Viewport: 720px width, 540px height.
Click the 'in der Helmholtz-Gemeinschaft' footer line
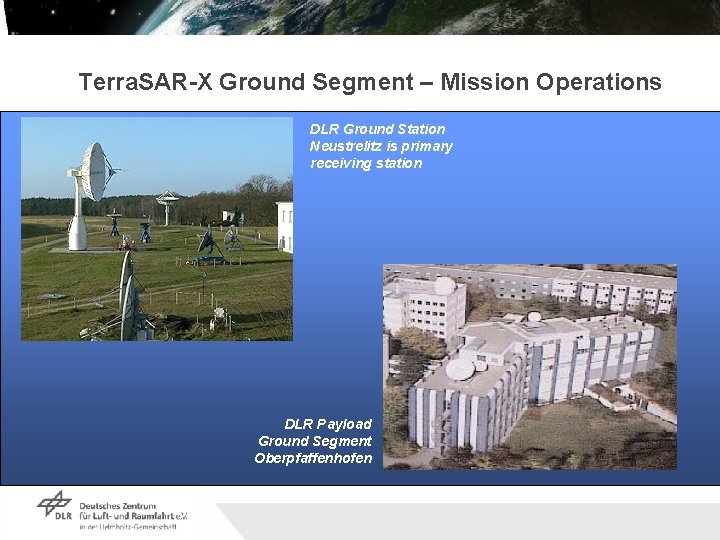[128, 527]
